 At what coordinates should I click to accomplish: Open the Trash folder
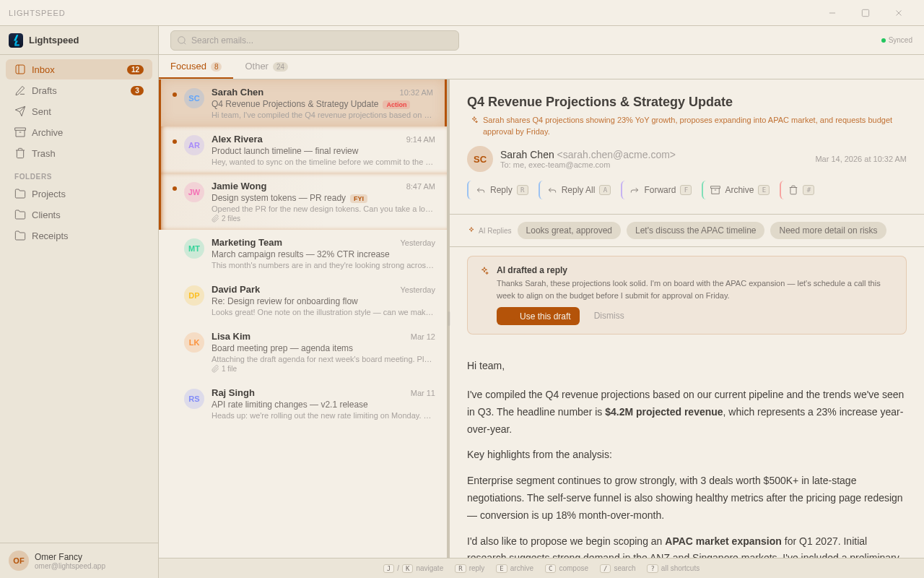pos(43,153)
